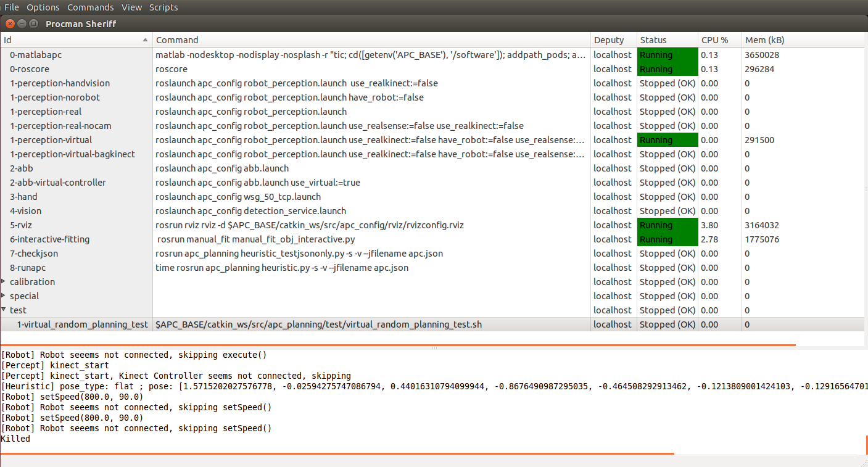Expand the special group
868x467 pixels.
coord(4,296)
